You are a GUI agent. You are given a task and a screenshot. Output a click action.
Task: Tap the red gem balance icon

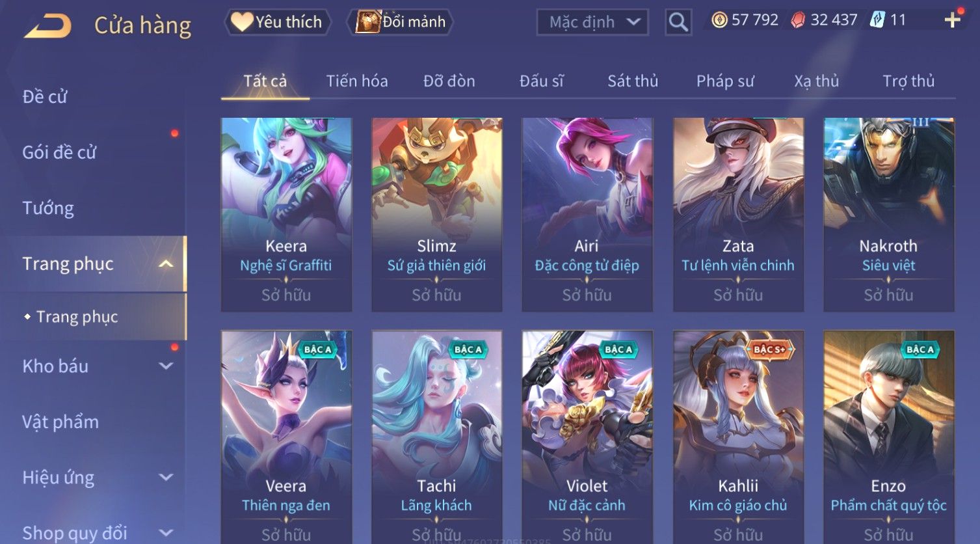pyautogui.click(x=798, y=20)
